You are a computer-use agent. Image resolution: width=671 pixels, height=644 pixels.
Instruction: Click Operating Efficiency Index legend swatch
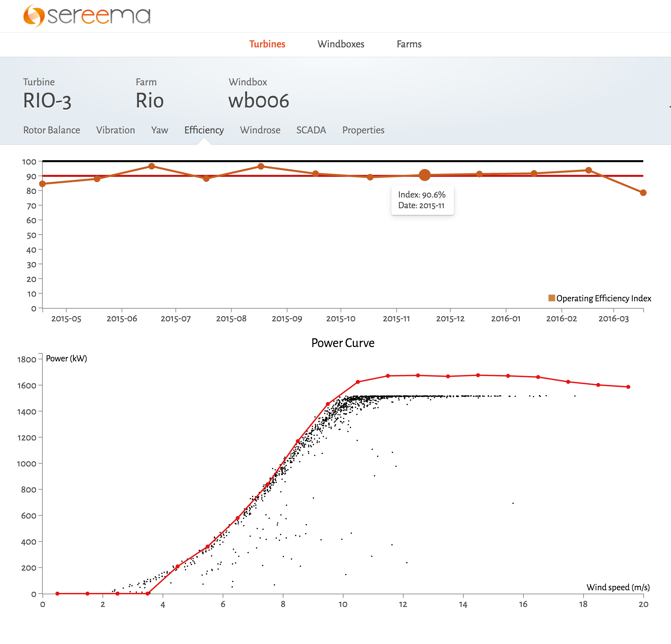tap(551, 298)
